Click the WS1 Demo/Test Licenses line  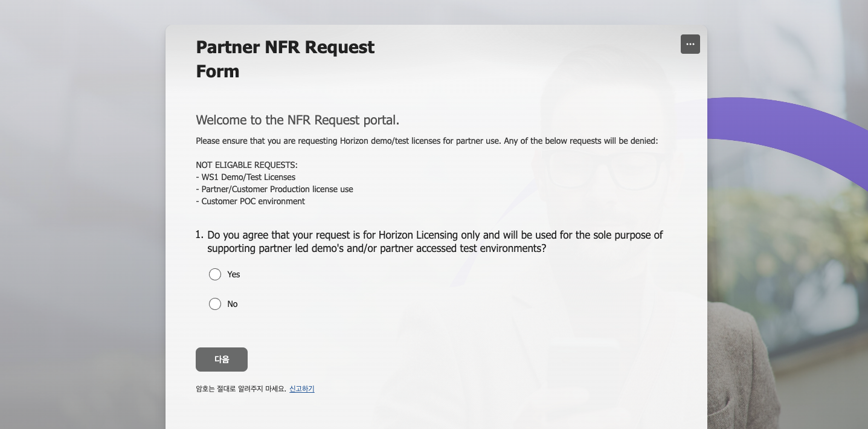pos(245,177)
